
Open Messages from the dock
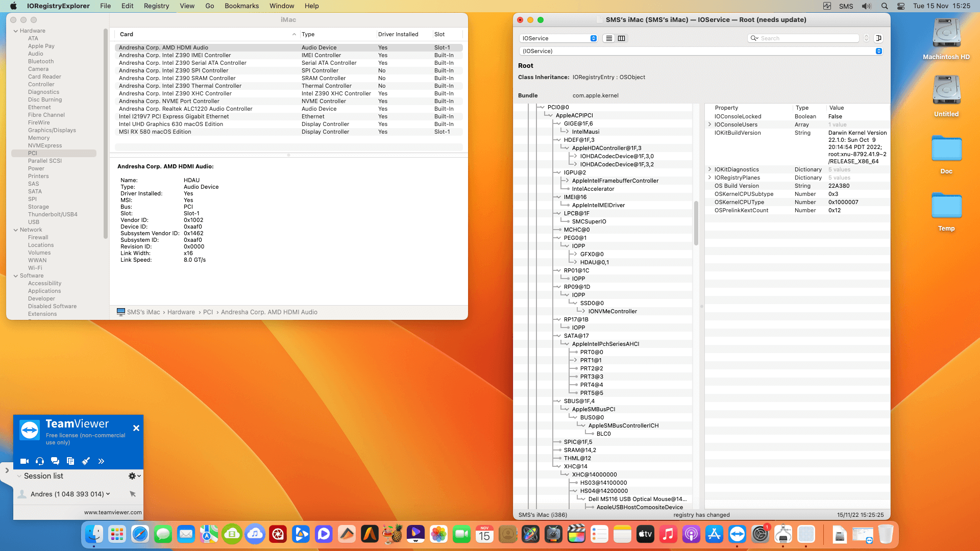[x=163, y=534]
